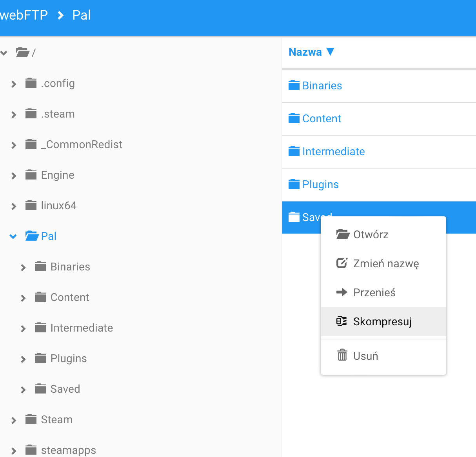The height and width of the screenshot is (457, 476).
Task: Click the compress archive icon beside Skompresuj
Action: tap(342, 321)
